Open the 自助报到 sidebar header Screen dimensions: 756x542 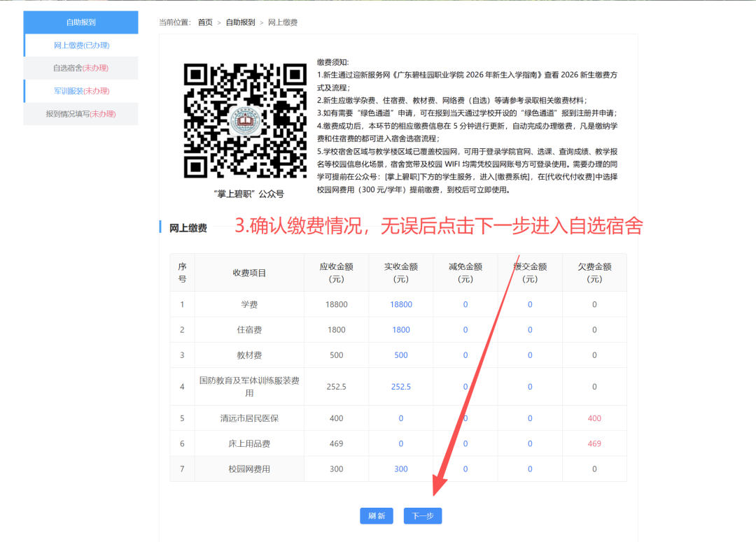[x=81, y=22]
